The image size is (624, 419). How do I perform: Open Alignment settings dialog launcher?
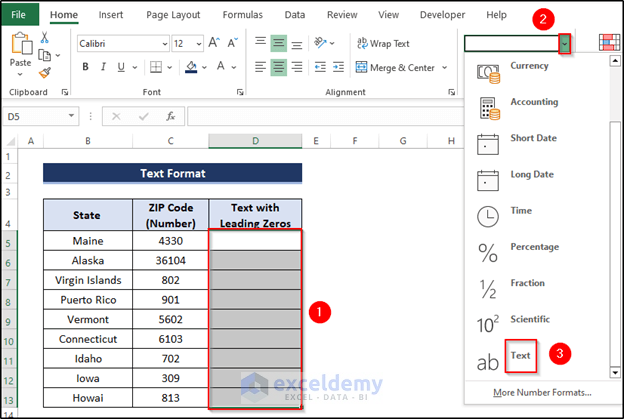coord(451,92)
